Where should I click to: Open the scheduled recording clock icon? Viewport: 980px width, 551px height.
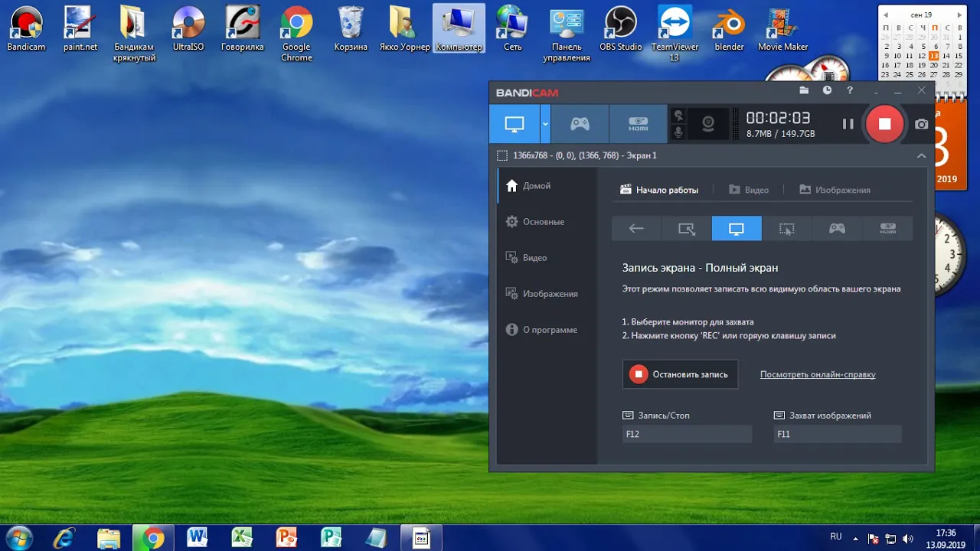827,90
